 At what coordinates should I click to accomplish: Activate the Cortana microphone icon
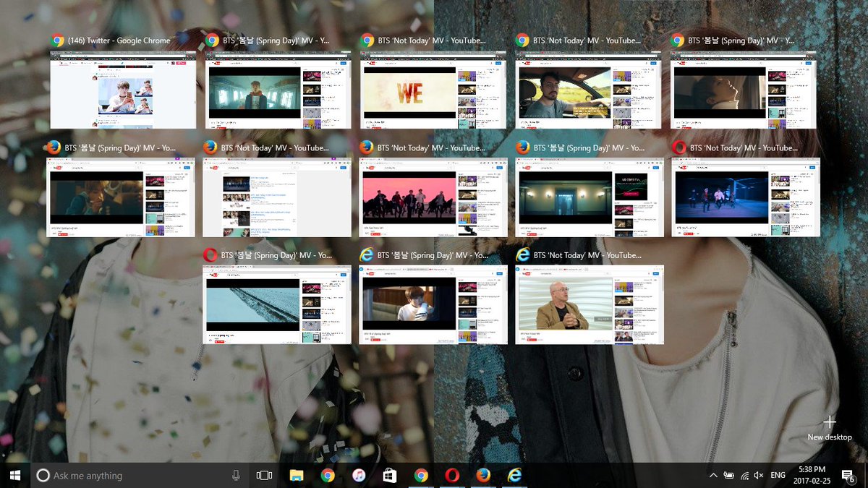[x=236, y=475]
